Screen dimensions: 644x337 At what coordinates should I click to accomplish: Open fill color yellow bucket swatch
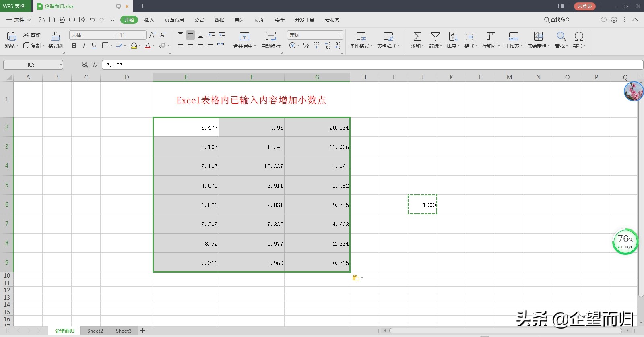pyautogui.click(x=134, y=45)
